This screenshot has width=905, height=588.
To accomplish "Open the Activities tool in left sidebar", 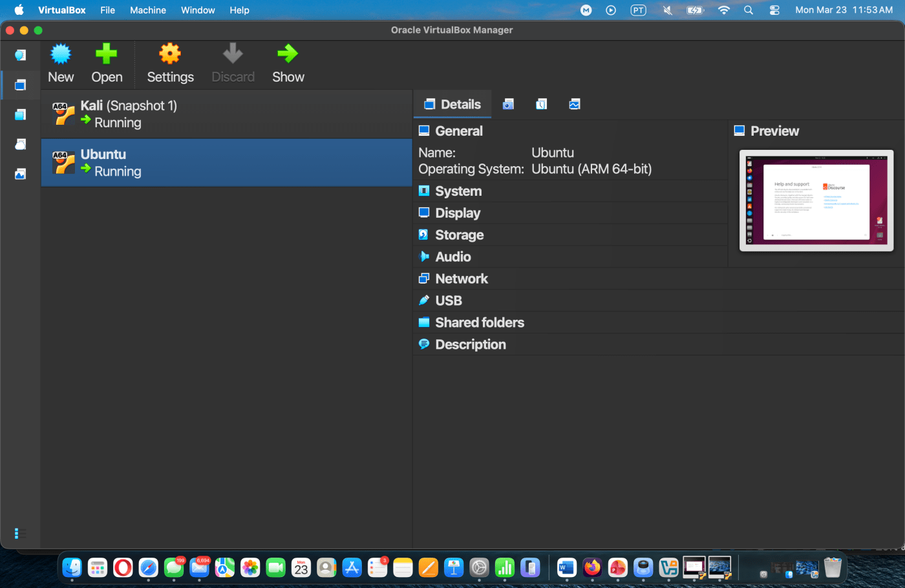I will coord(20,174).
